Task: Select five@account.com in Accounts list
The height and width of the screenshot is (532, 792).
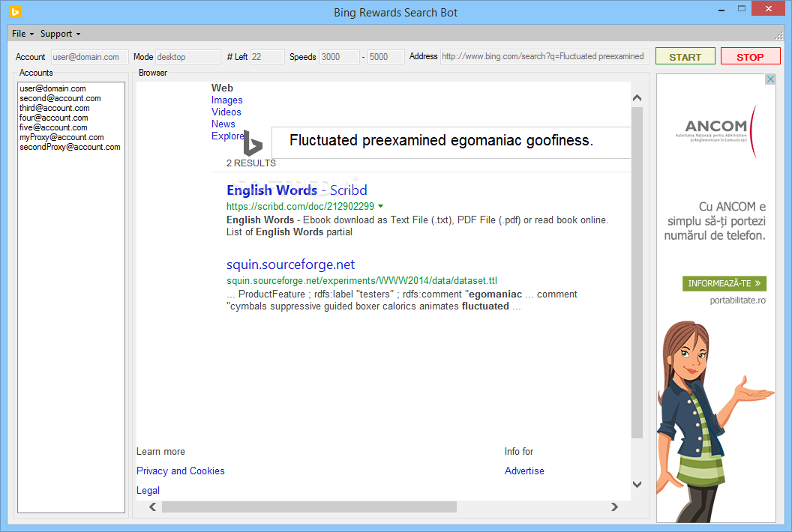Action: pyautogui.click(x=53, y=127)
